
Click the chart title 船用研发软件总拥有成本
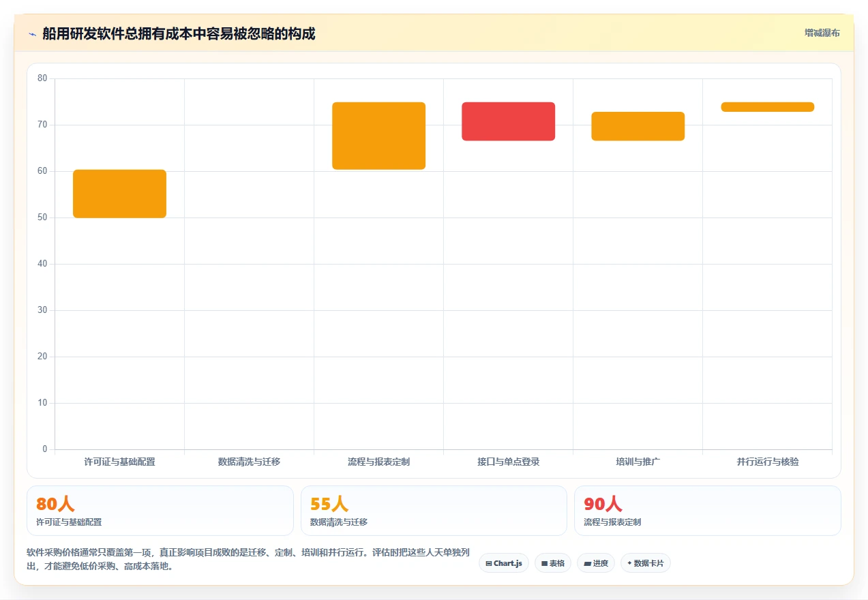(179, 33)
